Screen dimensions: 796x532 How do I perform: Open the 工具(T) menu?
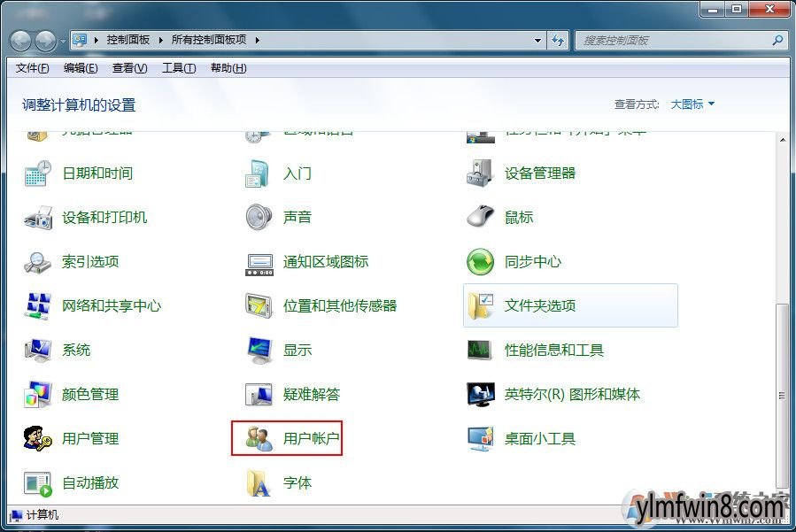[x=179, y=68]
